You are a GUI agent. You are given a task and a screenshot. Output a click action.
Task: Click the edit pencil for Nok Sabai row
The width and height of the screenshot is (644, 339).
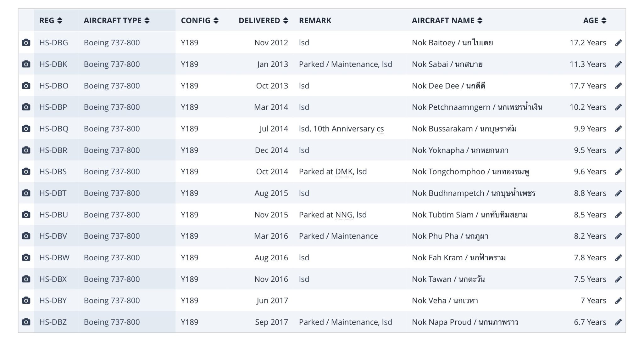[x=618, y=64]
